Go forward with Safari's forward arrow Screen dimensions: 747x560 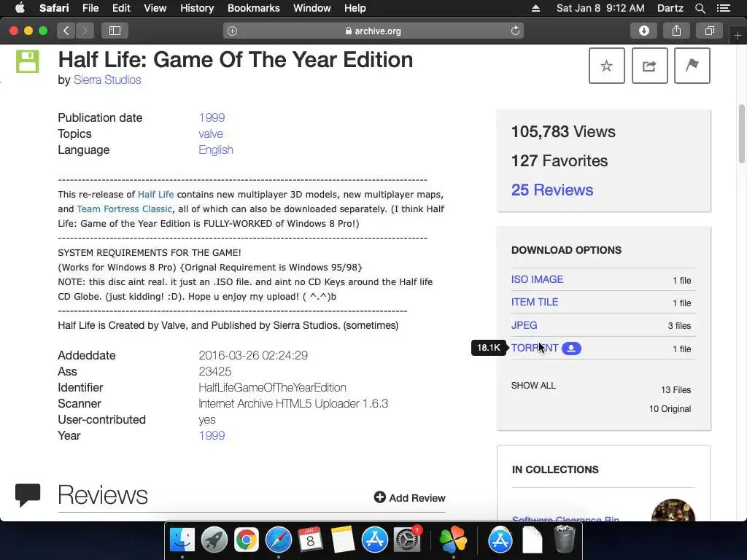85,31
